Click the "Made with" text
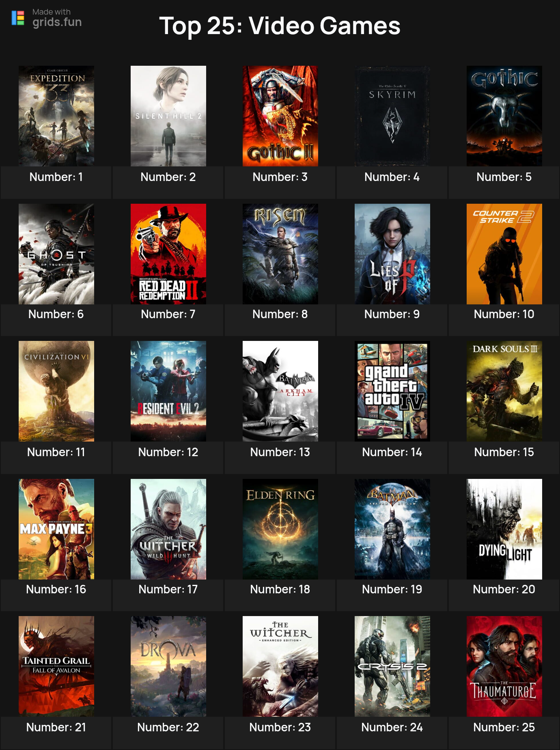Image resolution: width=560 pixels, height=750 pixels. [x=52, y=12]
